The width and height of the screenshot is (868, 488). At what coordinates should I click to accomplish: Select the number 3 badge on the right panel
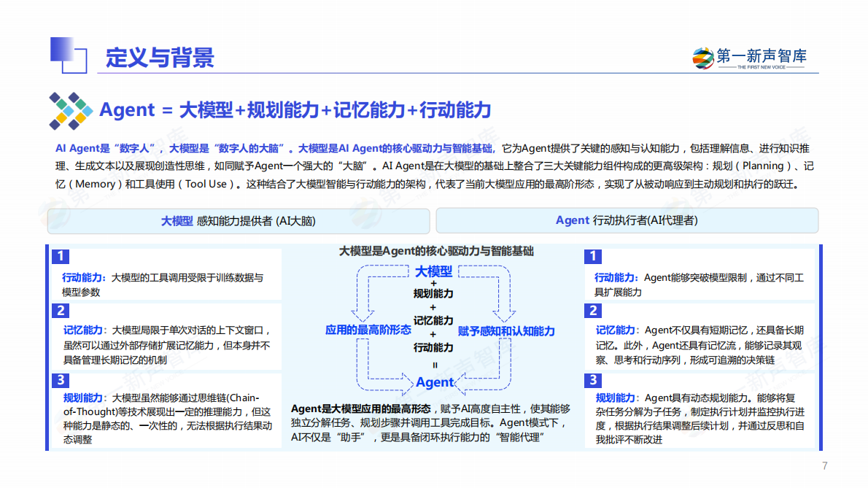coord(592,381)
